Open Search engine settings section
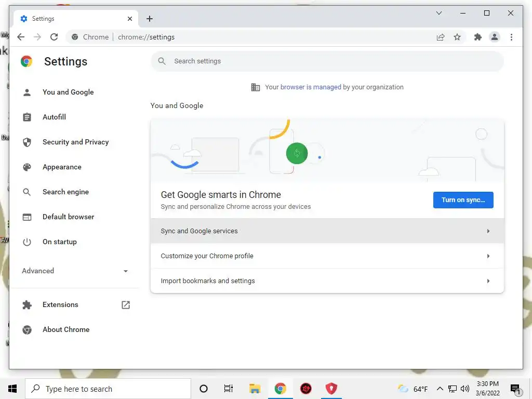 pyautogui.click(x=65, y=192)
